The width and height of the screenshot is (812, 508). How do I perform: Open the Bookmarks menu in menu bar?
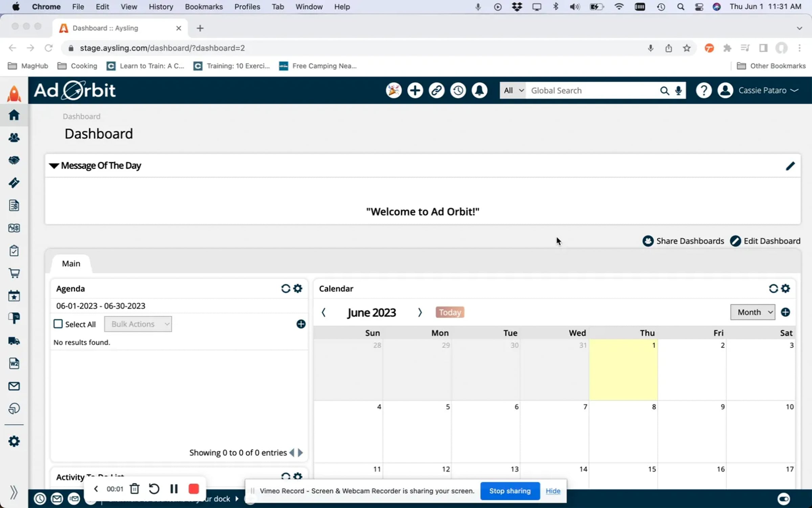tap(204, 7)
